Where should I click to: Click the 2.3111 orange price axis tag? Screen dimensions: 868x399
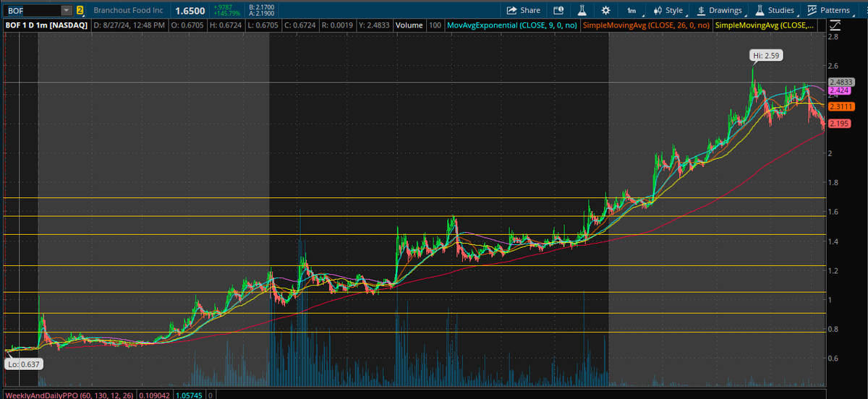(x=841, y=107)
